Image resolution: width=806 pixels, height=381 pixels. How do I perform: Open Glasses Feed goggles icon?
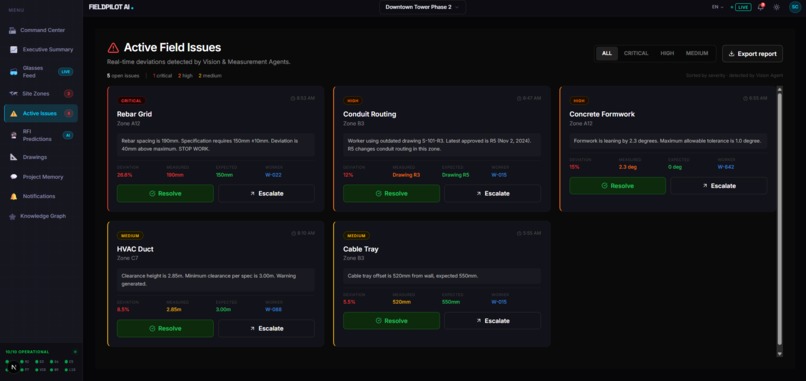click(13, 72)
